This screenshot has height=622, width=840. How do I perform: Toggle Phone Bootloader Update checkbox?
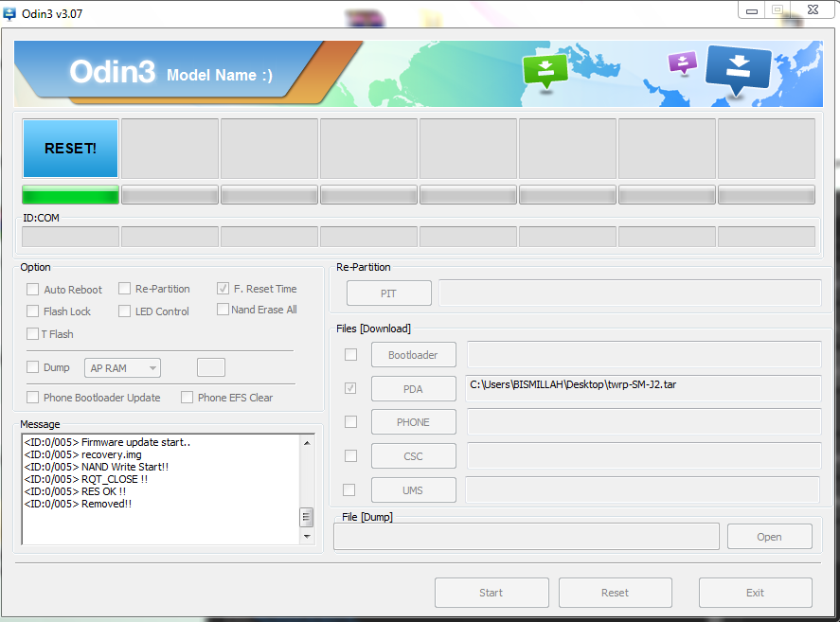33,397
